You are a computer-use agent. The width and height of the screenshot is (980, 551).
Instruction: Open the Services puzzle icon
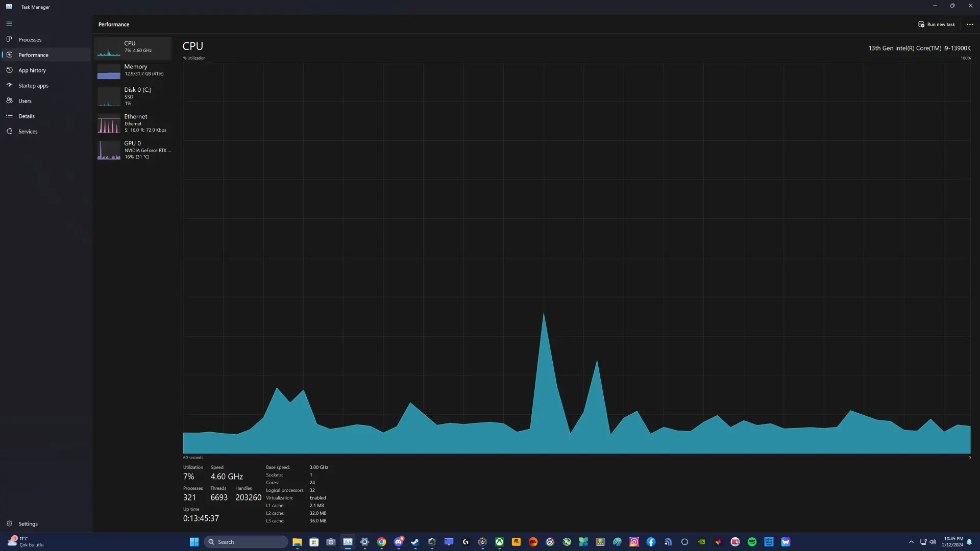tap(9, 131)
